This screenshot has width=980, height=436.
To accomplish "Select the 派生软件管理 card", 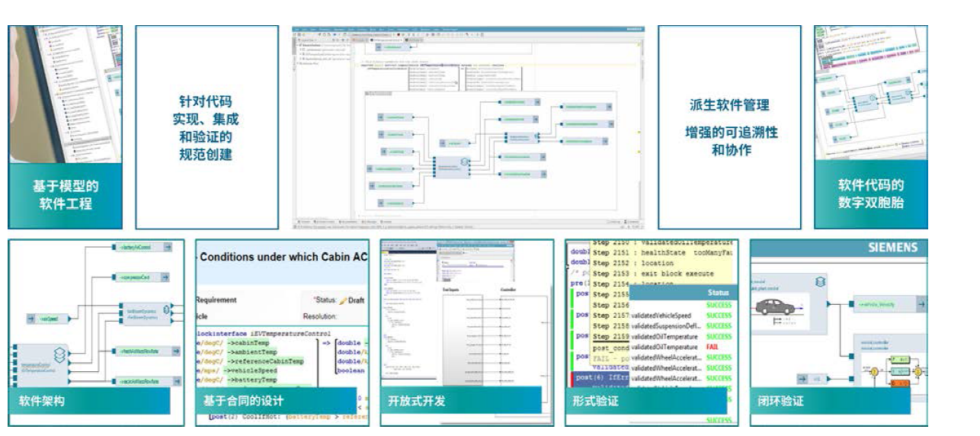I will [x=729, y=127].
